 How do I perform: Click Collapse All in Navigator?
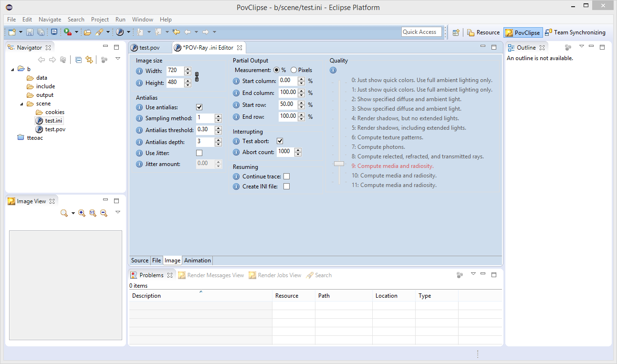(x=78, y=60)
